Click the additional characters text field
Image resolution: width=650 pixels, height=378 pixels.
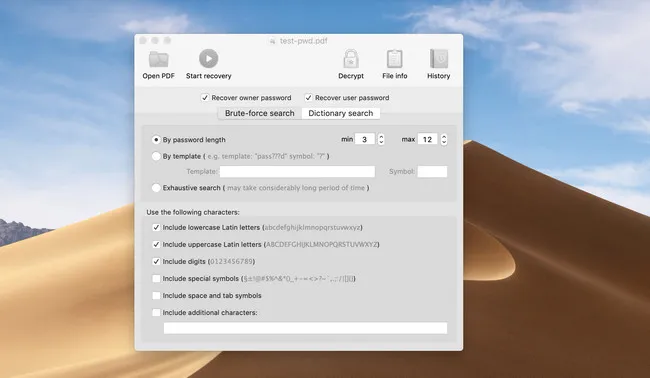coord(306,328)
